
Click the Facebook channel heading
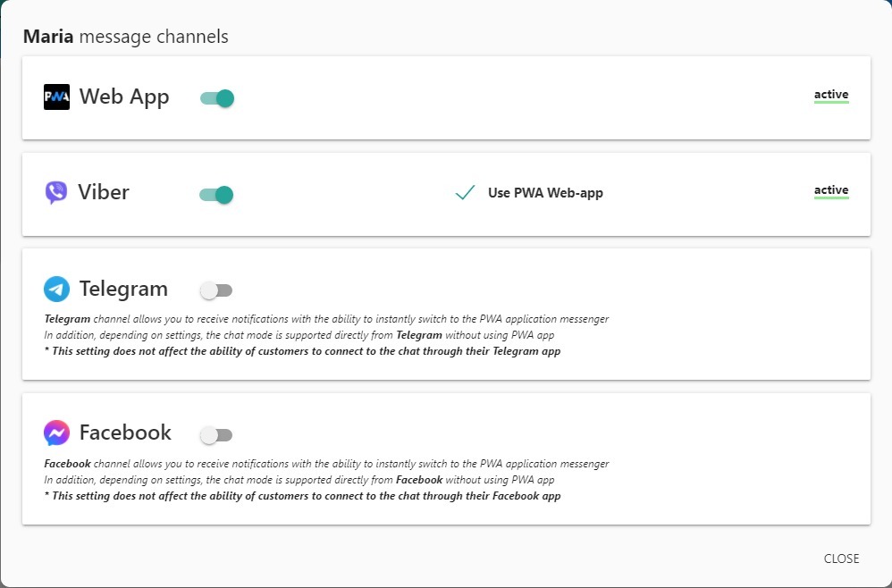tap(125, 433)
